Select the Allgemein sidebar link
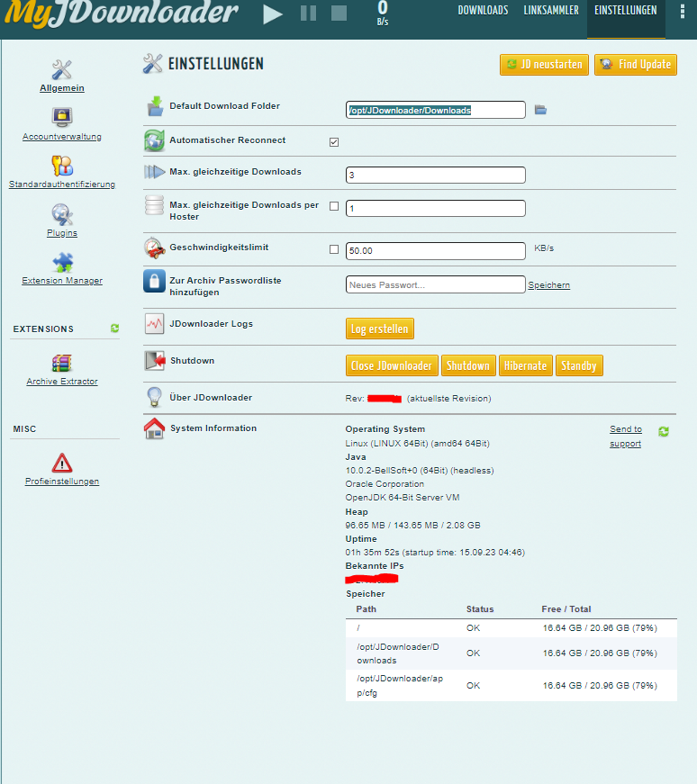The image size is (697, 784). [62, 88]
